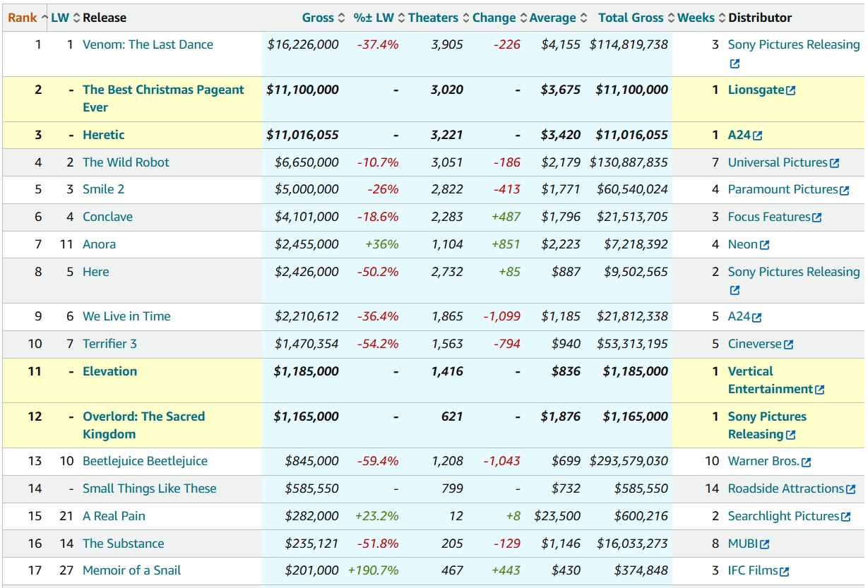Open Cineverse distributor link
The height and width of the screenshot is (588, 868).
755,344
